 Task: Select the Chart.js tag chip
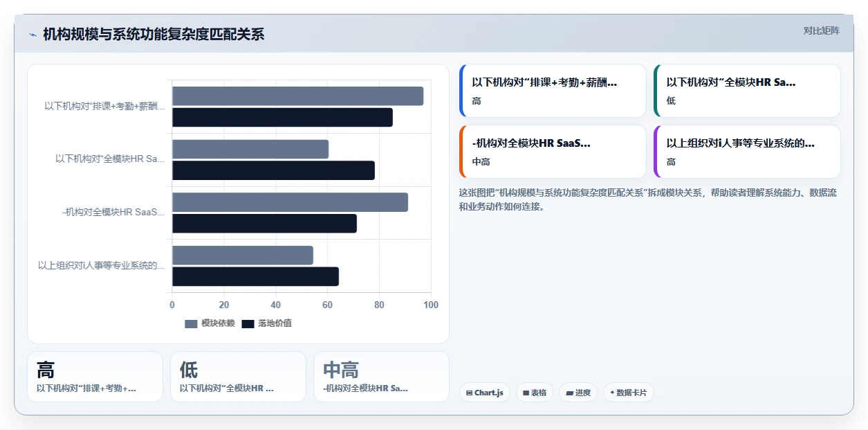point(485,393)
